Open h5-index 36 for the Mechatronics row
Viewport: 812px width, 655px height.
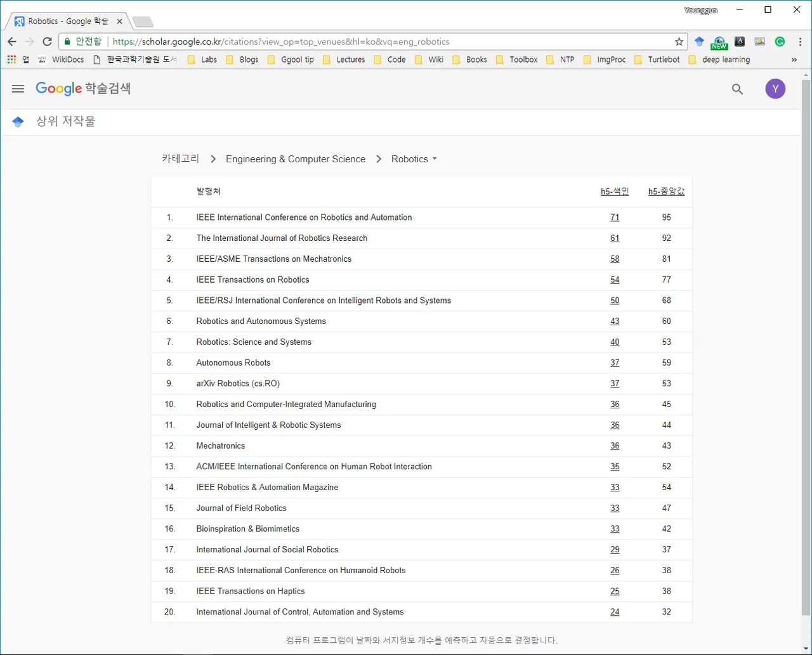[x=615, y=446]
